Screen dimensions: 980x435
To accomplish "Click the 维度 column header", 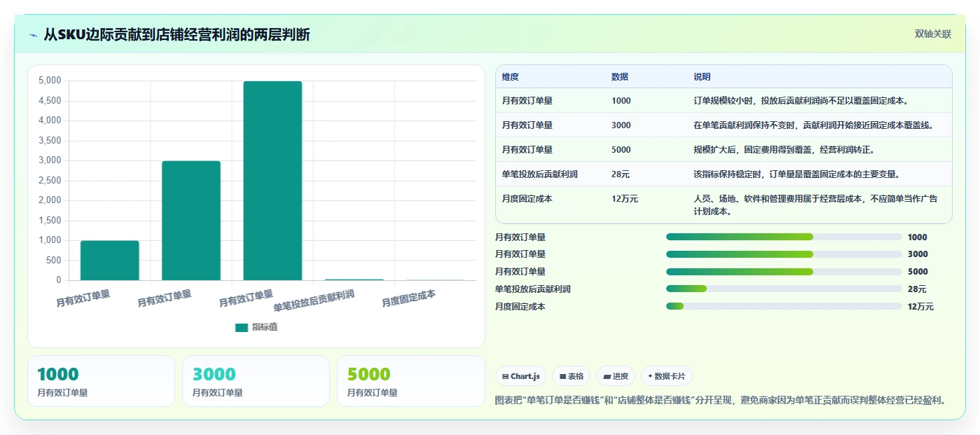I will tap(511, 77).
